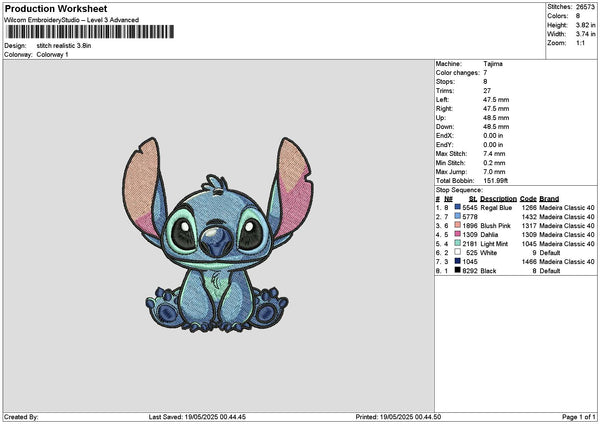Click the 'Colorway 1' value
The height and width of the screenshot is (424, 600).
pyautogui.click(x=52, y=55)
